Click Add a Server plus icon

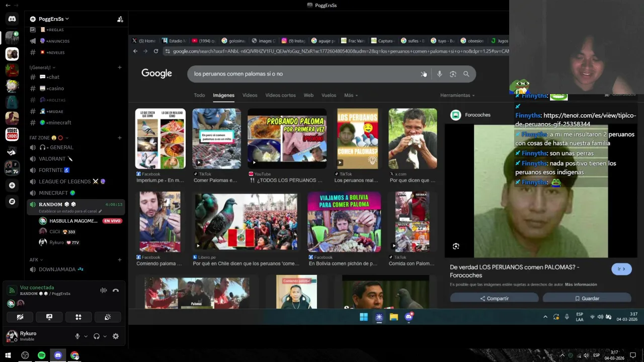click(12, 186)
